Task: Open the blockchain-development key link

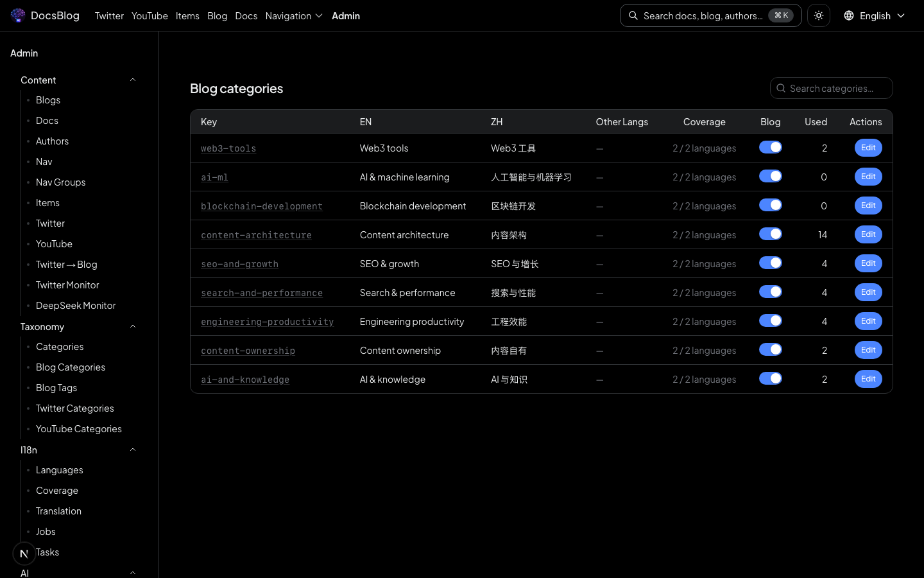Action: tap(262, 206)
